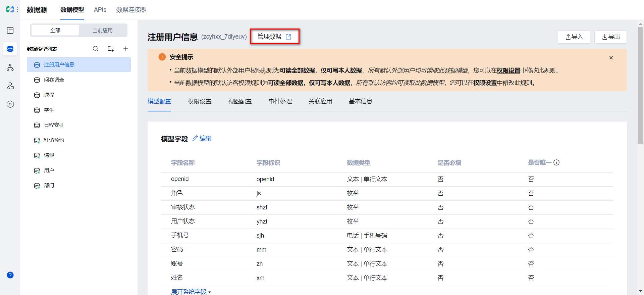Click the database icon of 课程

click(37, 95)
